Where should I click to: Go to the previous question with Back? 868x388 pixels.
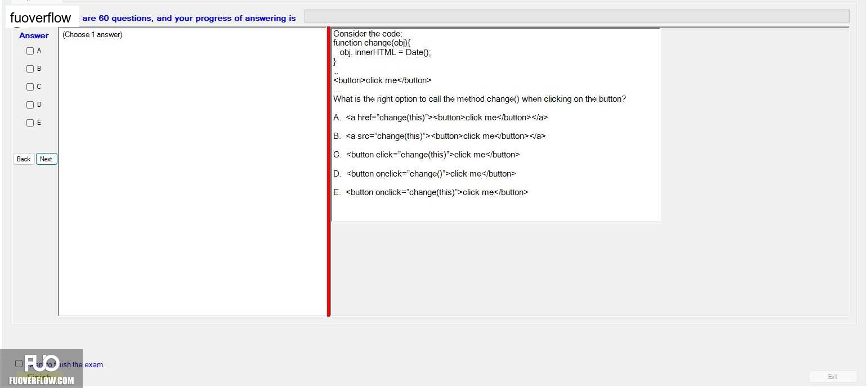coord(24,159)
